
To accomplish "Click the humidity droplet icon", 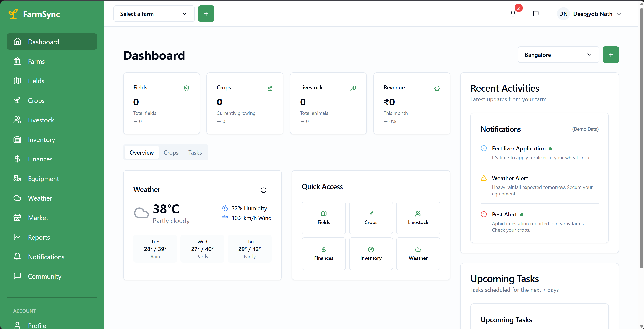I will click(225, 208).
